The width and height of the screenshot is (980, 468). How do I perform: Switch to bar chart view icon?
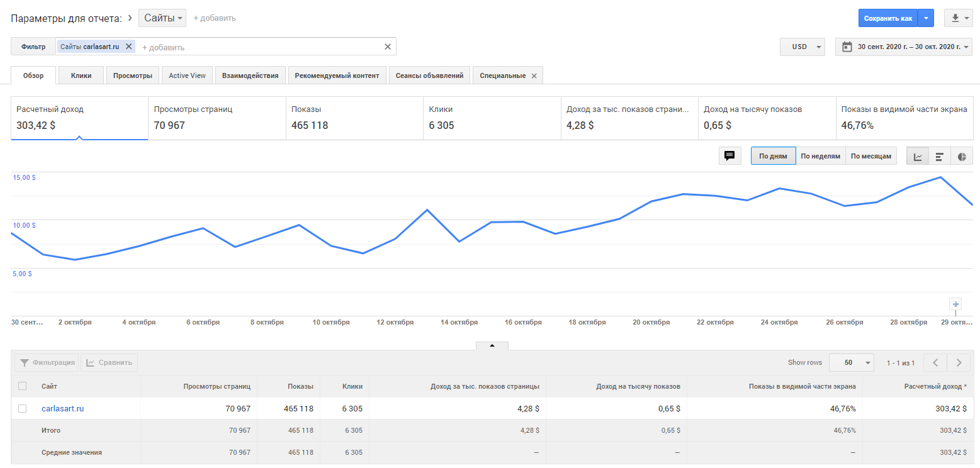pos(939,156)
